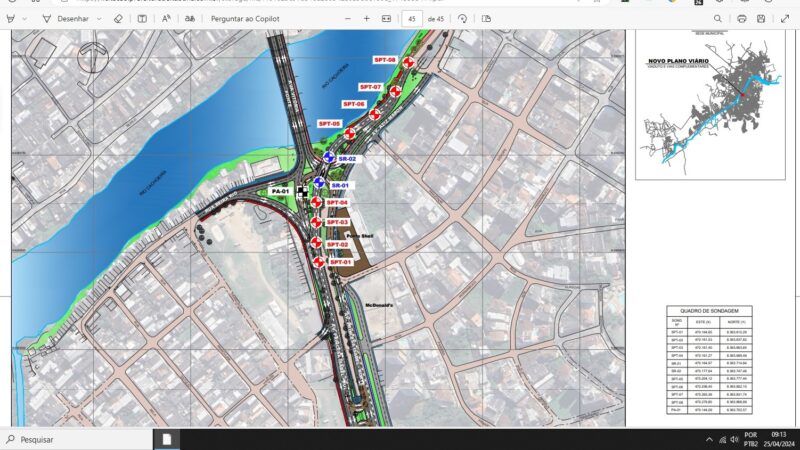This screenshot has width=800, height=450.
Task: Rotate the PDF page
Action: (462, 19)
